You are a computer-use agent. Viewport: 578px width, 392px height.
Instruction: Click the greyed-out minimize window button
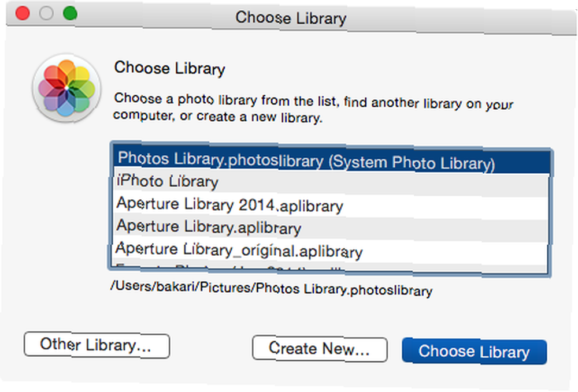(x=46, y=13)
